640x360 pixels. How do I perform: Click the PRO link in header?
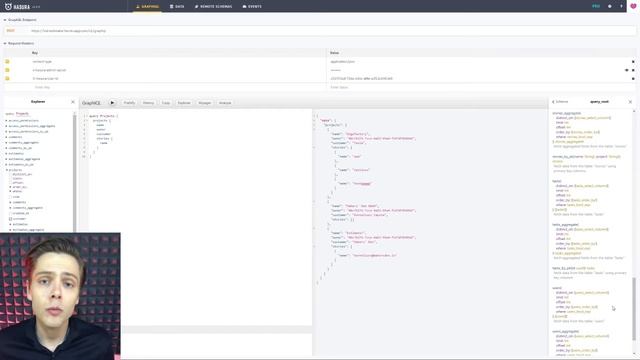coord(596,6)
